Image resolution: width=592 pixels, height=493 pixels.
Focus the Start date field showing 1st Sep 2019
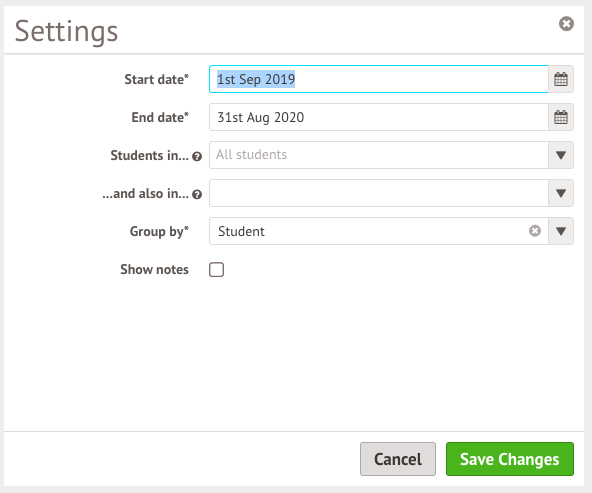coord(379,79)
